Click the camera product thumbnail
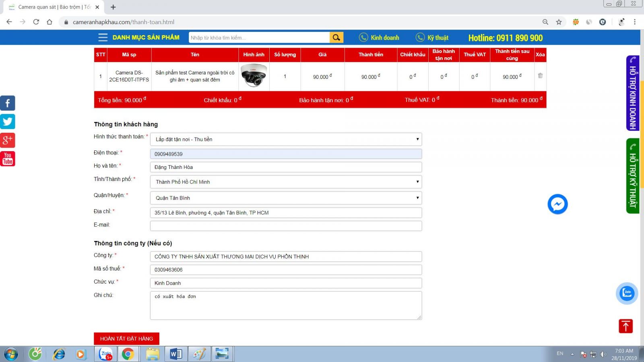This screenshot has height=362, width=644. click(254, 76)
